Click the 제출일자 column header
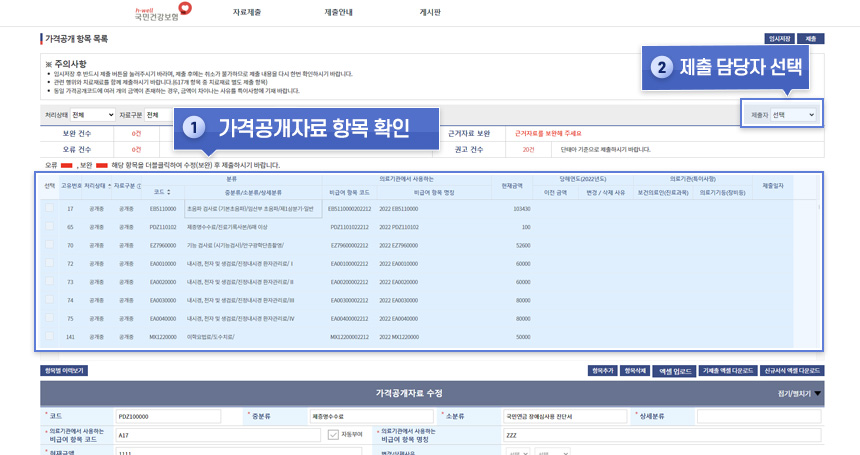 tap(773, 186)
